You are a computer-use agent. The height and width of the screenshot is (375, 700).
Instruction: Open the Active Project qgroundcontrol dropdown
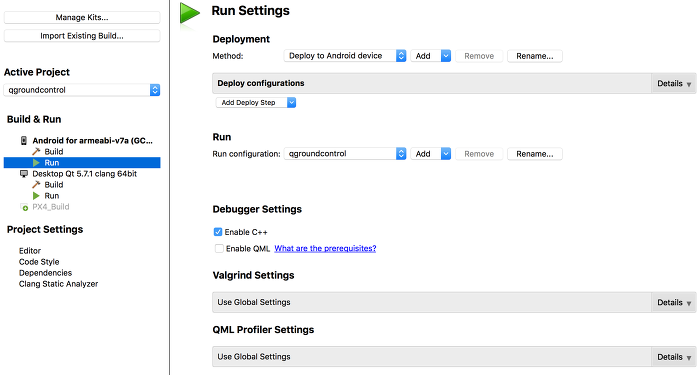tap(82, 90)
